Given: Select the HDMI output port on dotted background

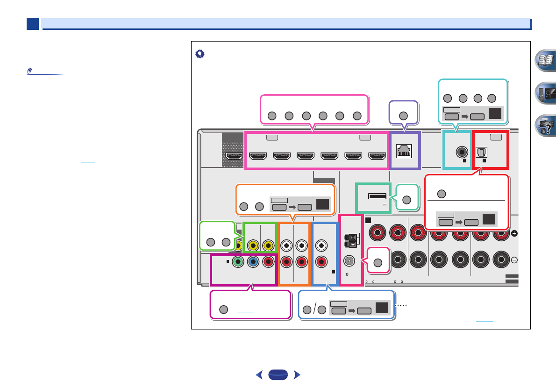Looking at the screenshot, I should click(x=235, y=156).
